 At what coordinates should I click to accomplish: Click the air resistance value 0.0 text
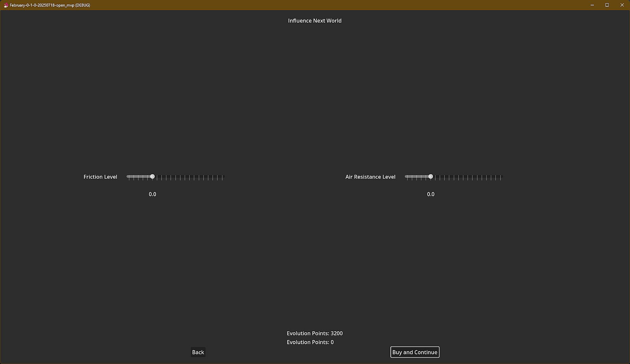click(431, 194)
